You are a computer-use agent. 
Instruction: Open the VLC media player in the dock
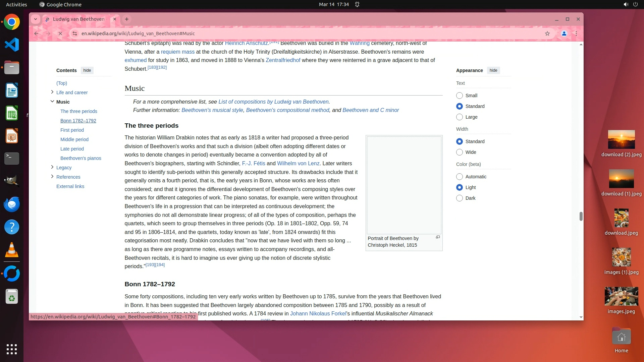click(12, 250)
